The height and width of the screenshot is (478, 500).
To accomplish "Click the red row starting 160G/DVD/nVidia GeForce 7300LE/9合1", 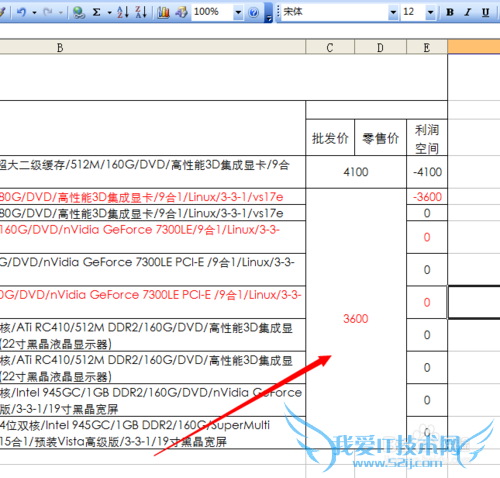I will (x=152, y=237).
